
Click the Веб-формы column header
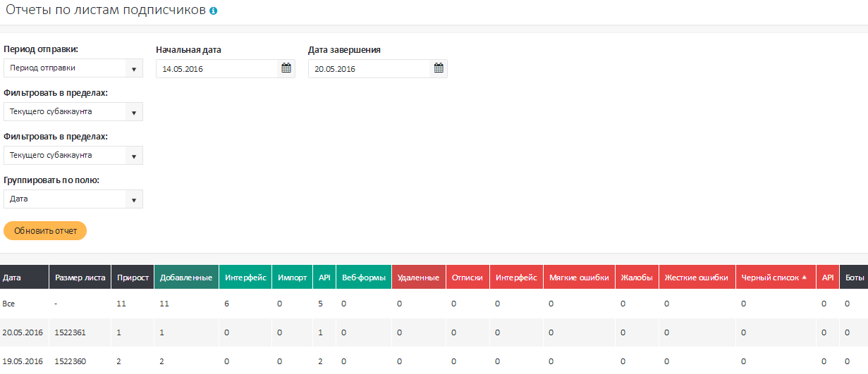363,278
